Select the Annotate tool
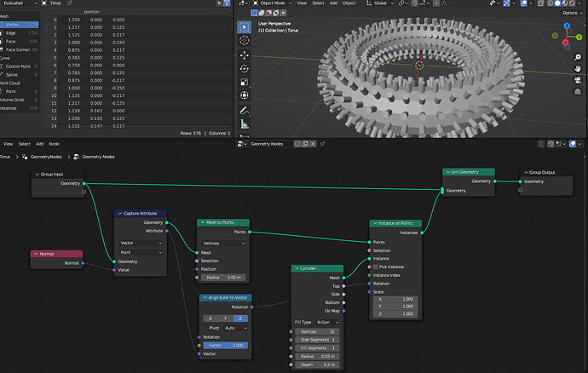588x373 pixels. pyautogui.click(x=244, y=111)
